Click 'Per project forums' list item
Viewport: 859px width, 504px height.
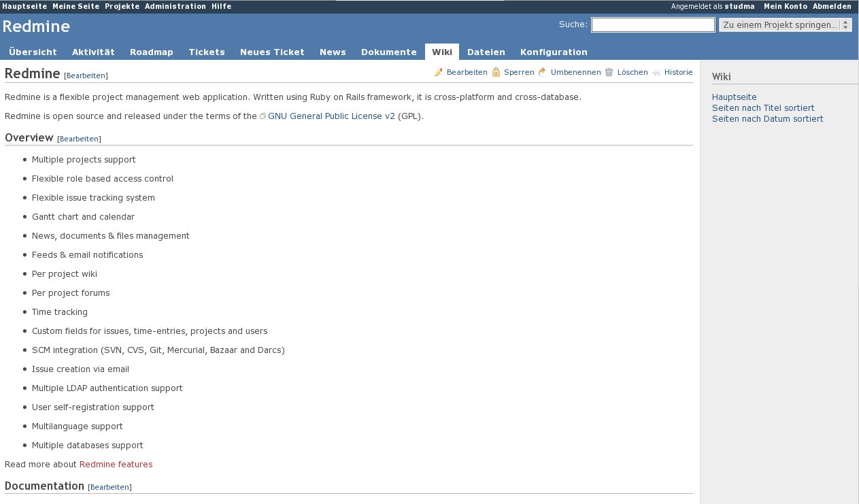coord(71,293)
